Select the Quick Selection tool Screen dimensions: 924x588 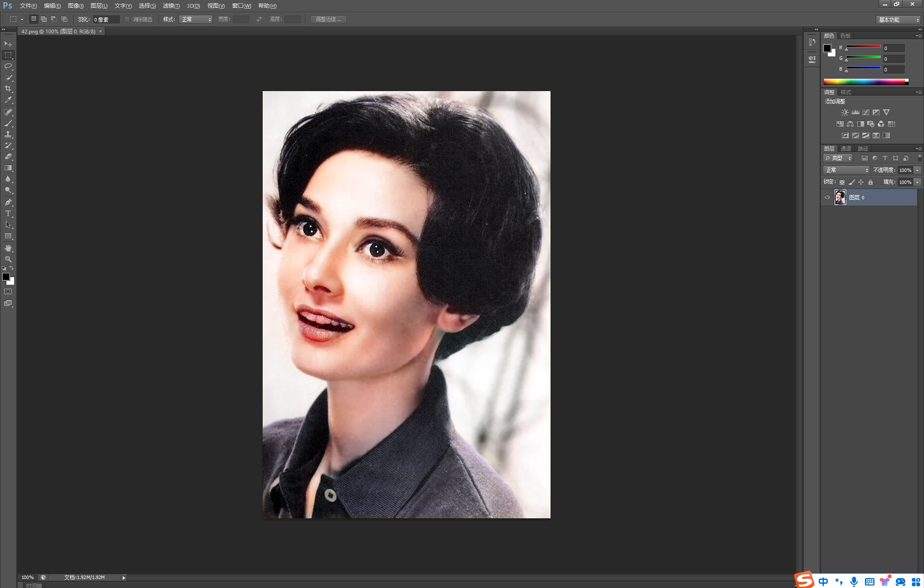8,77
